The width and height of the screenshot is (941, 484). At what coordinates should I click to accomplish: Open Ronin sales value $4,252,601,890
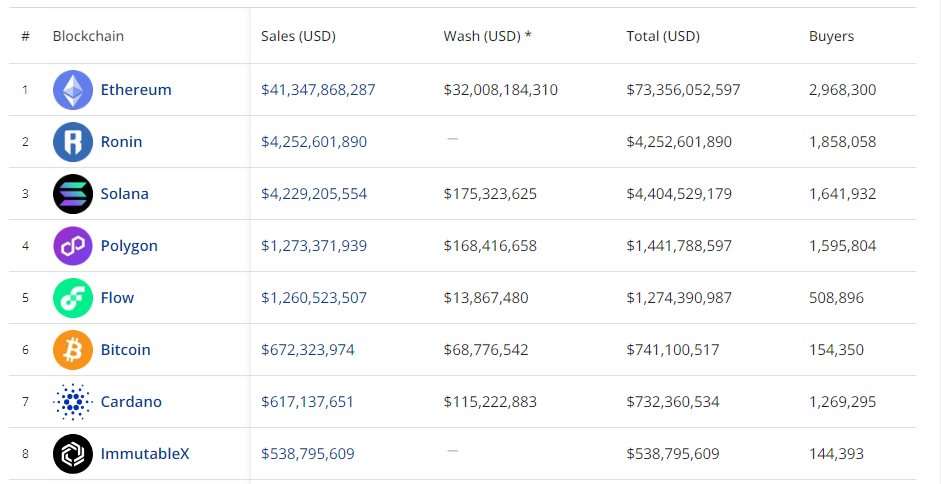(x=314, y=142)
